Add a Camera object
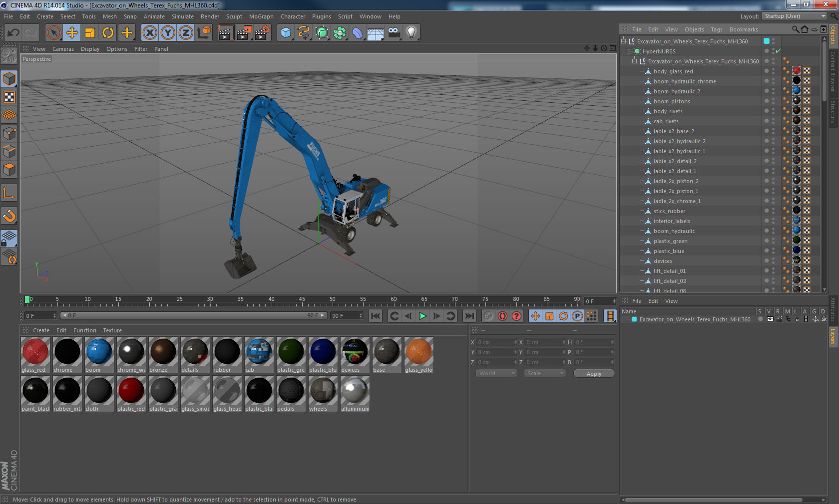Screen dimensions: 839x504 click(x=394, y=33)
